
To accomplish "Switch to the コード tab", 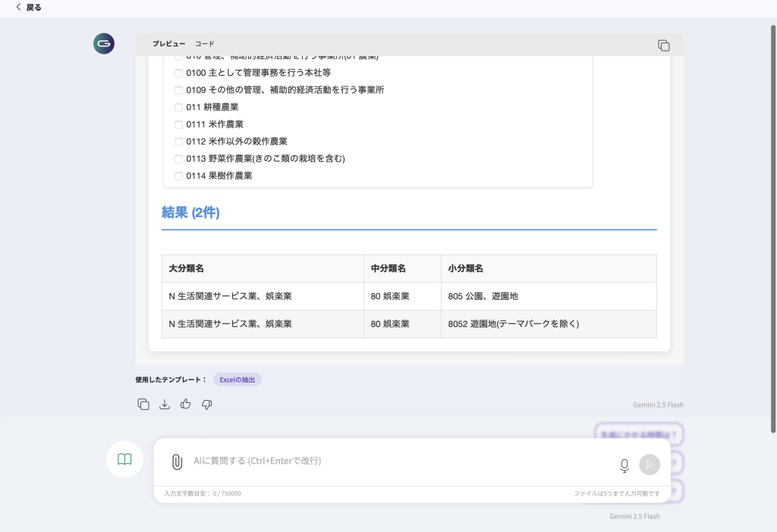I will click(205, 44).
